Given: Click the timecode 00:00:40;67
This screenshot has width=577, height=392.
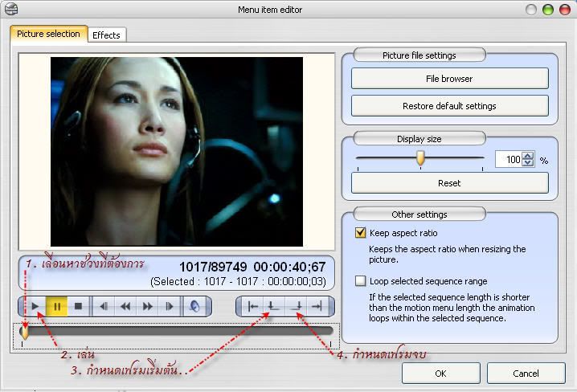Looking at the screenshot, I should coord(289,267).
